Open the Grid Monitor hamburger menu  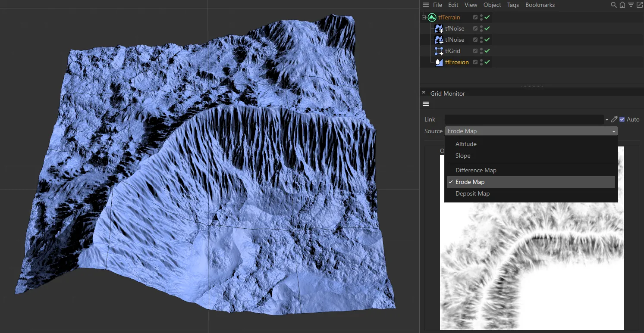pyautogui.click(x=425, y=104)
